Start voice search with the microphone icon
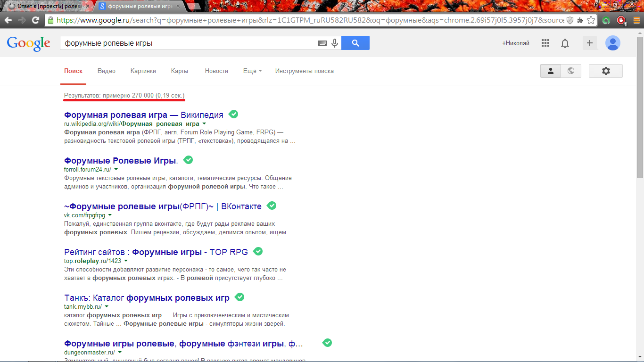 tap(335, 43)
